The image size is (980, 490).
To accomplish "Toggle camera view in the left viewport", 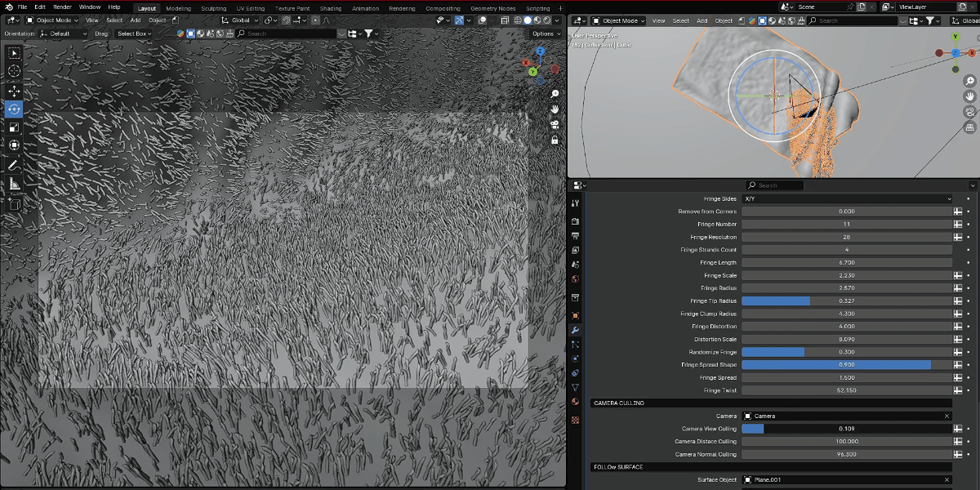I will point(555,124).
